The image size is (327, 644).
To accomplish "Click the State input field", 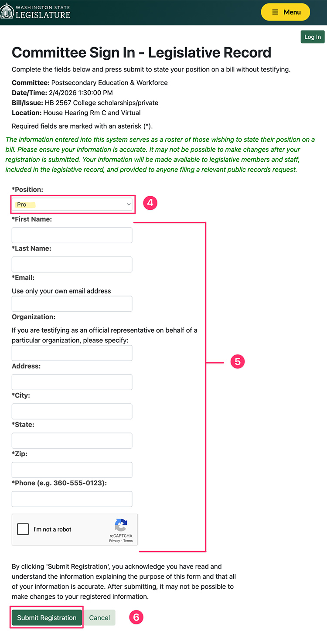I will pos(72,440).
